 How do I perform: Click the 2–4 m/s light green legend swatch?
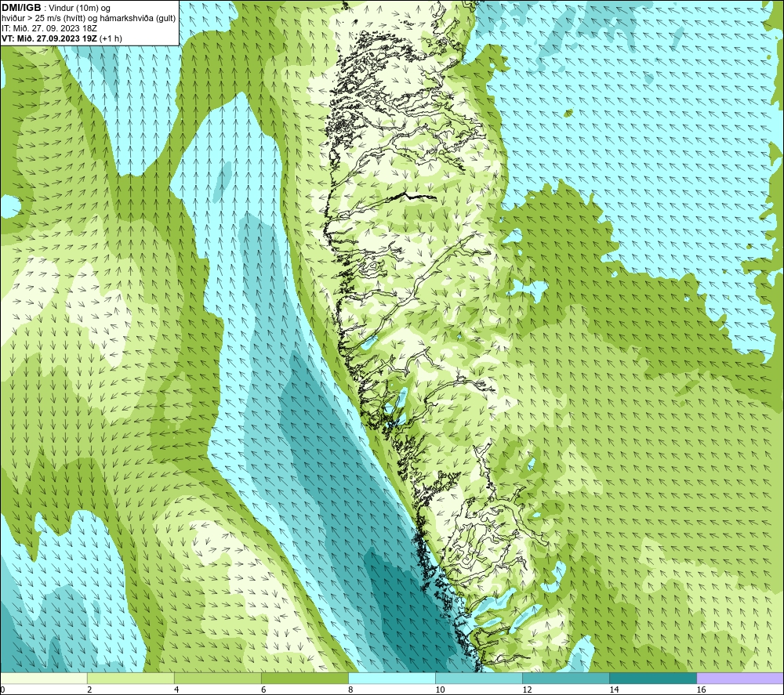(x=131, y=678)
